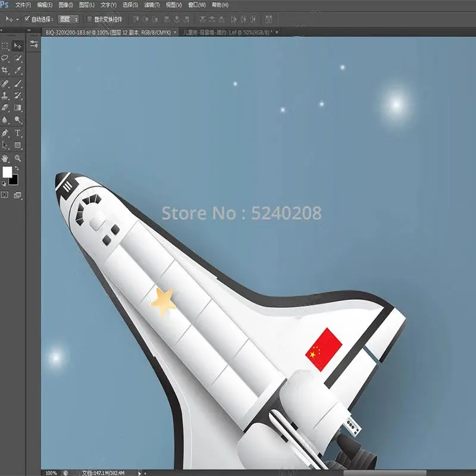
Task: Select the Clone Stamp tool
Action: click(x=5, y=96)
